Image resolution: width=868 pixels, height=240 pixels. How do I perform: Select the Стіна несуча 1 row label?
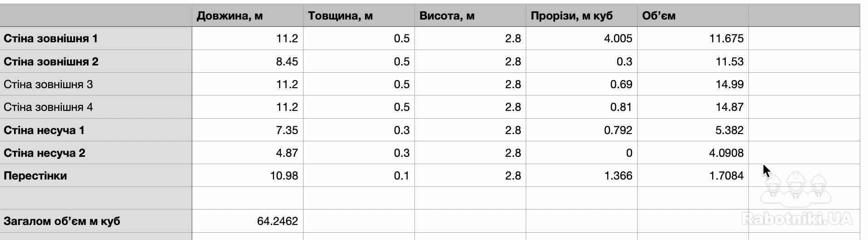coord(96,130)
